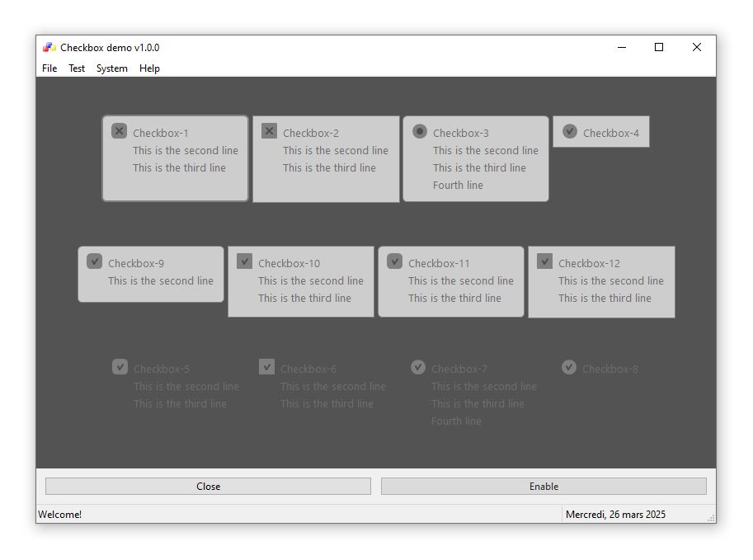This screenshot has height=560, width=753.
Task: Open the System menu
Action: [111, 68]
